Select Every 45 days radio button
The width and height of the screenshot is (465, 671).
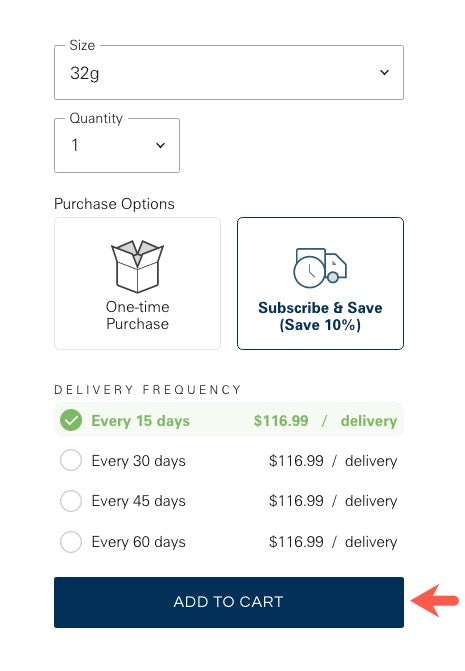click(x=71, y=501)
